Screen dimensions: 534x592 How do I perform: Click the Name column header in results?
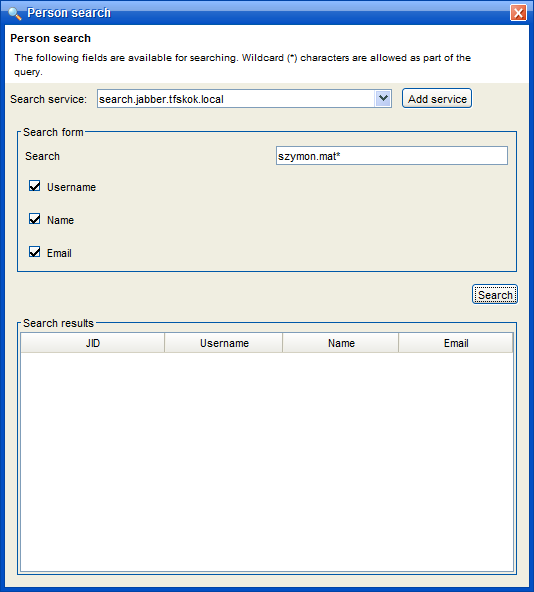[341, 343]
